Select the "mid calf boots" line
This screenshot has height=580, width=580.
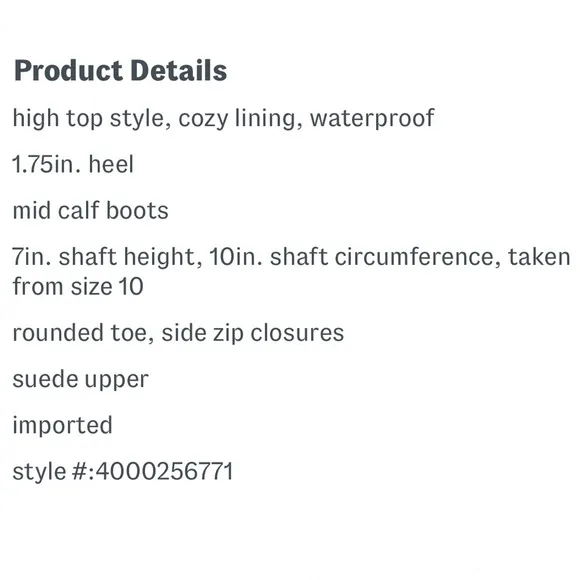point(91,210)
